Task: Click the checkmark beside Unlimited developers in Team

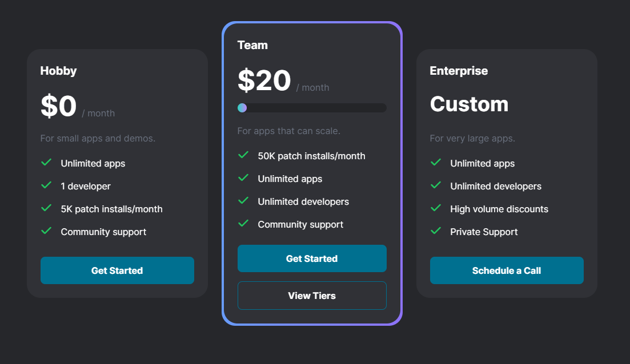Action: pos(244,201)
